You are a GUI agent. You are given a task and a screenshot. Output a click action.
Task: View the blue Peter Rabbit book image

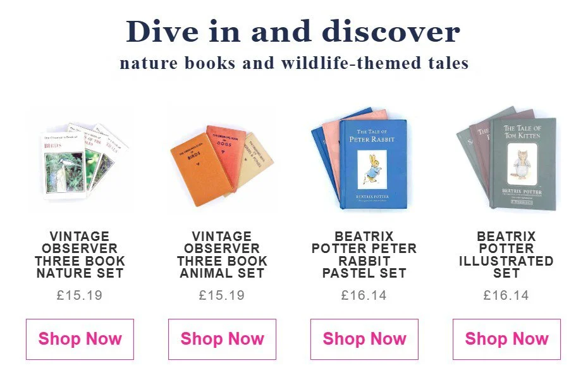pos(373,164)
